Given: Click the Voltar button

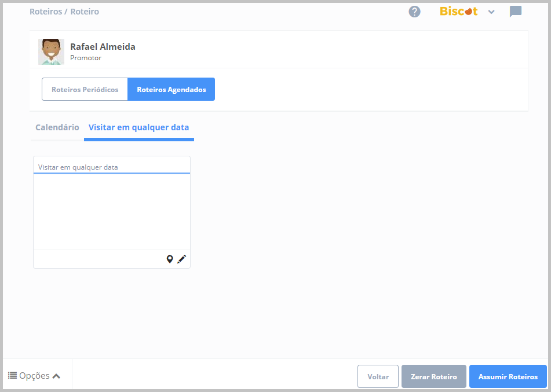Looking at the screenshot, I should [x=378, y=376].
